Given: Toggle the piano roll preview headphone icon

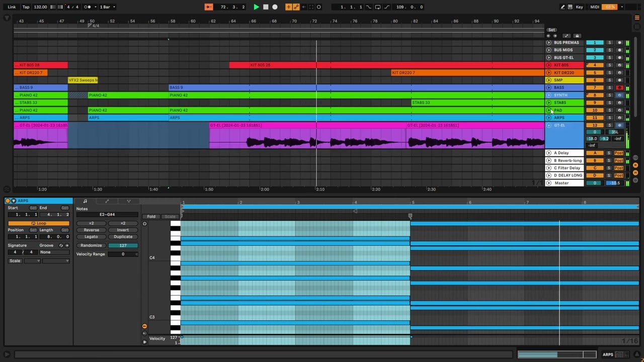Looking at the screenshot, I should 144,224.
